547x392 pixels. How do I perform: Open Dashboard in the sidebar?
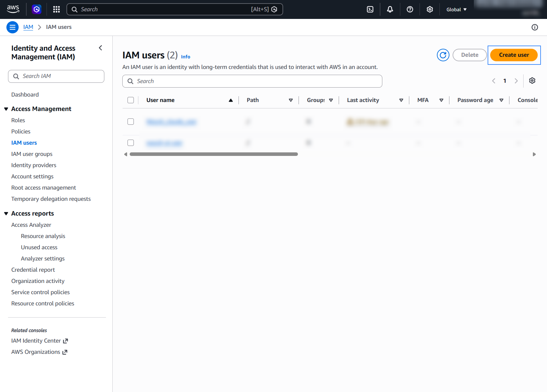click(25, 95)
